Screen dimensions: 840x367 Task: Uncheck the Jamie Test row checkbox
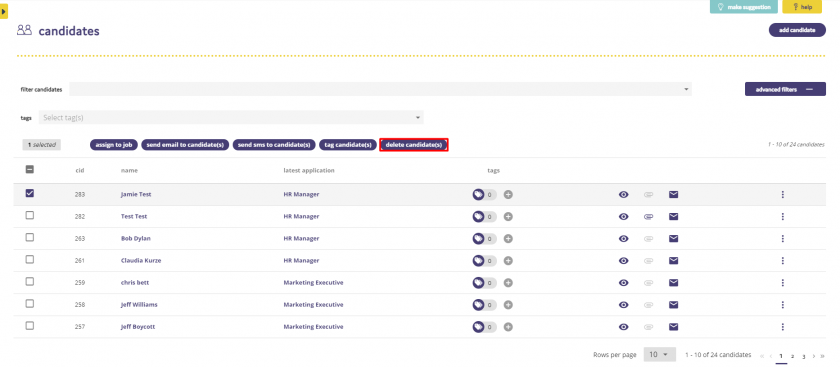(30, 193)
